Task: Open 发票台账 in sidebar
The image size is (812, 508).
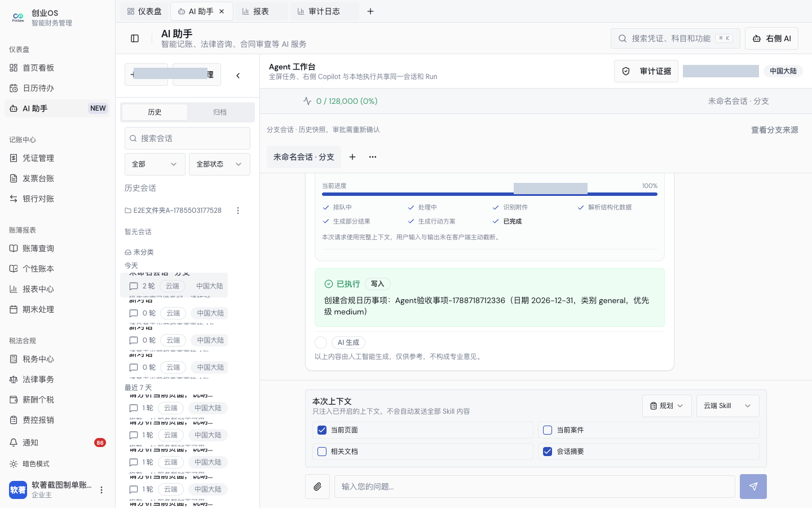Action: 56,178
